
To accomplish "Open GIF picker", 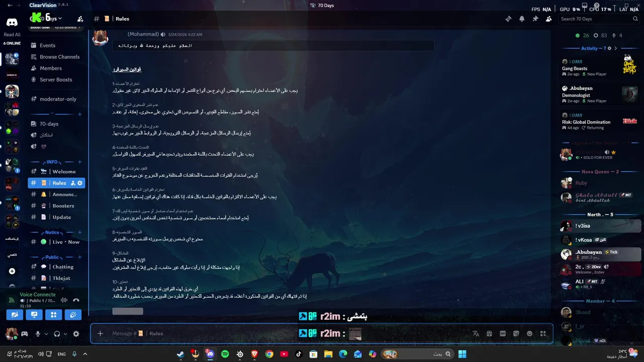I will 503,333.
